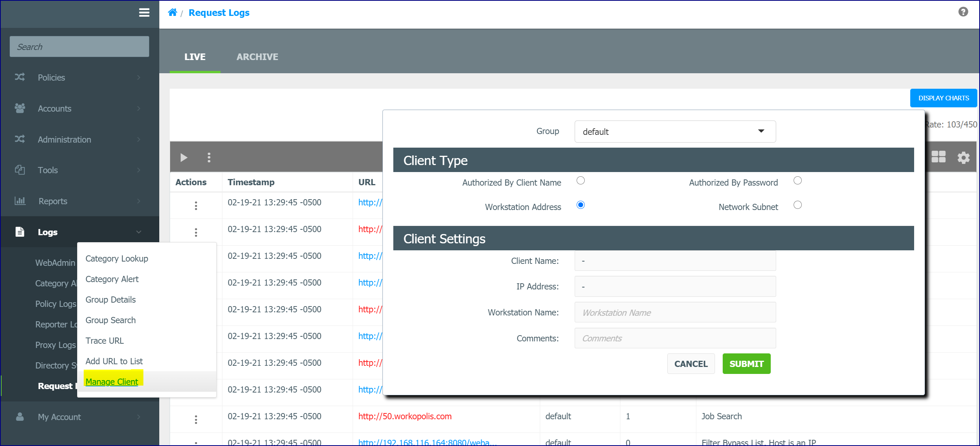Click the Accounts users icon in sidebar
This screenshot has width=980, height=446.
[20, 108]
